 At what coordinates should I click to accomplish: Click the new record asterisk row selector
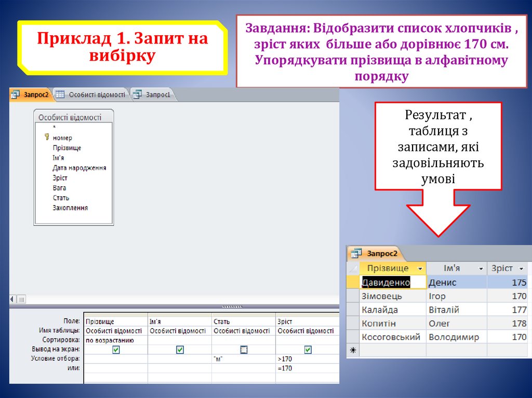pyautogui.click(x=353, y=350)
